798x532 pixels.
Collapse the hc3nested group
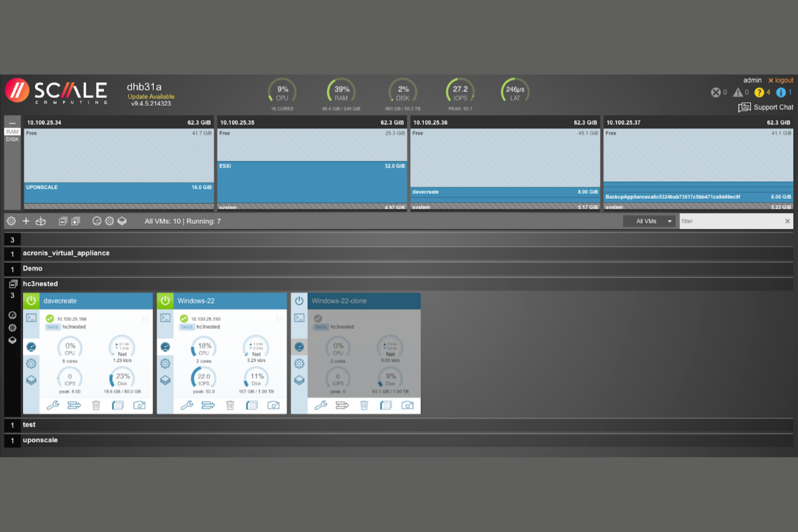point(12,284)
